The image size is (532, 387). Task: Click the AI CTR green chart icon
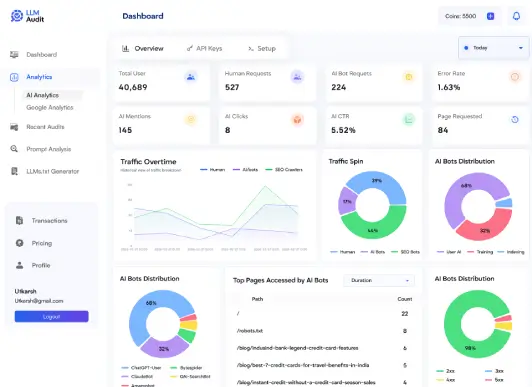409,119
